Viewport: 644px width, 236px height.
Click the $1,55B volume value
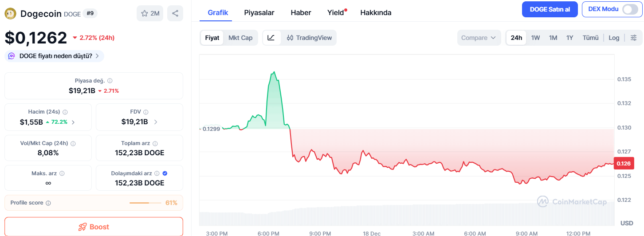click(31, 122)
